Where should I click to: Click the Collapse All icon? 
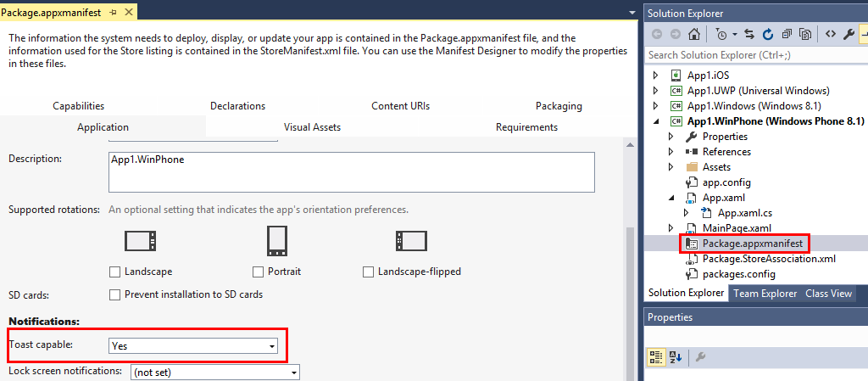point(787,34)
